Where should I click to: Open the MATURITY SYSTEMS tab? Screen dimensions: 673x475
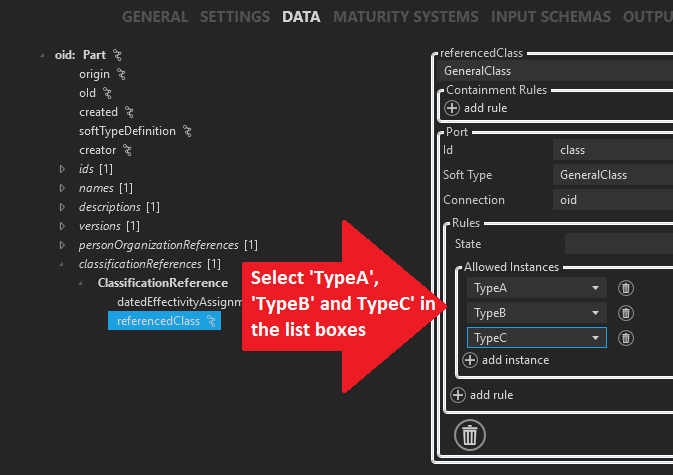coord(406,16)
